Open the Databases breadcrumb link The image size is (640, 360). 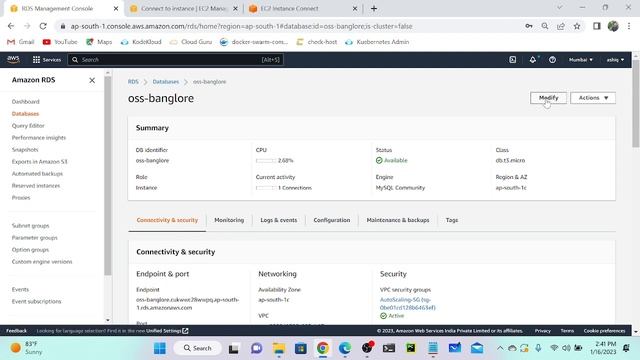(166, 82)
